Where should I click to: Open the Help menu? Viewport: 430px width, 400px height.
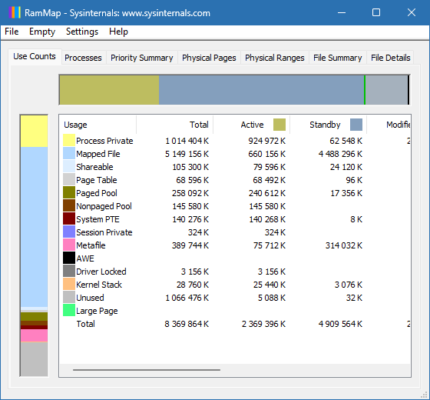pyautogui.click(x=118, y=32)
